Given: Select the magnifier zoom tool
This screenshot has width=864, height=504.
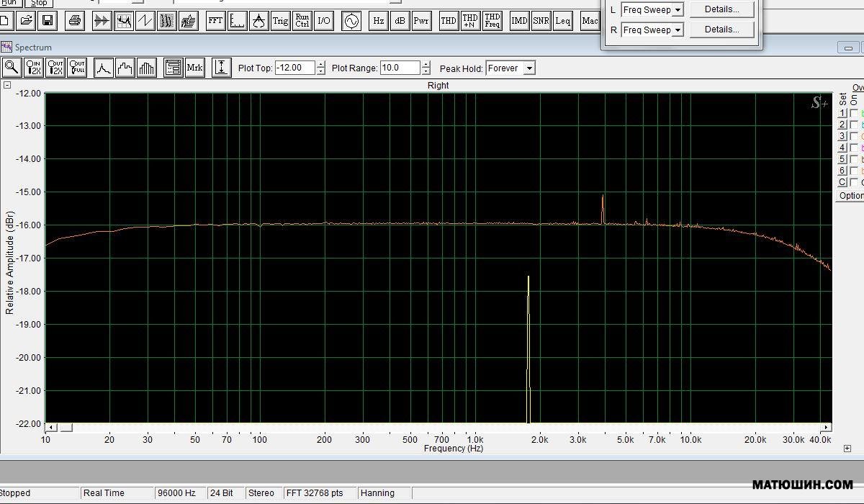Looking at the screenshot, I should tap(12, 68).
